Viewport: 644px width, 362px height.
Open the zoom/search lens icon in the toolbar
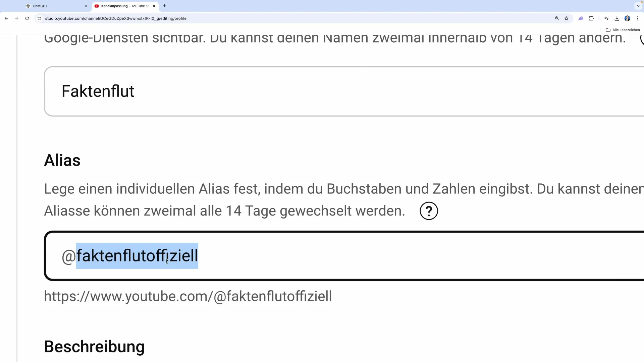point(557,18)
